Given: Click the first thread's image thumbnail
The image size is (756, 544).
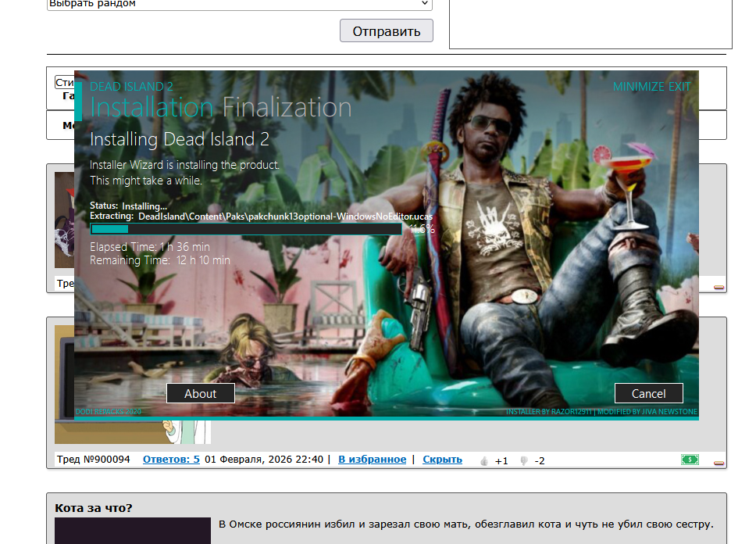Looking at the screenshot, I should [63, 220].
